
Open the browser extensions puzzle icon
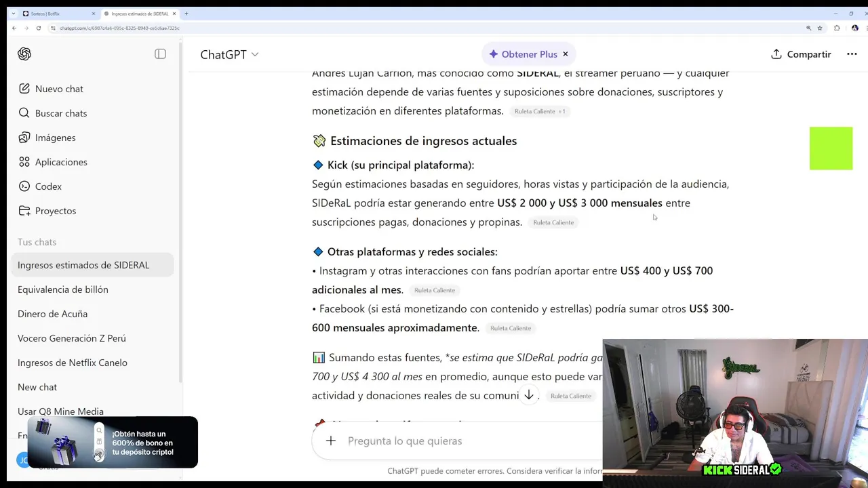pyautogui.click(x=837, y=28)
